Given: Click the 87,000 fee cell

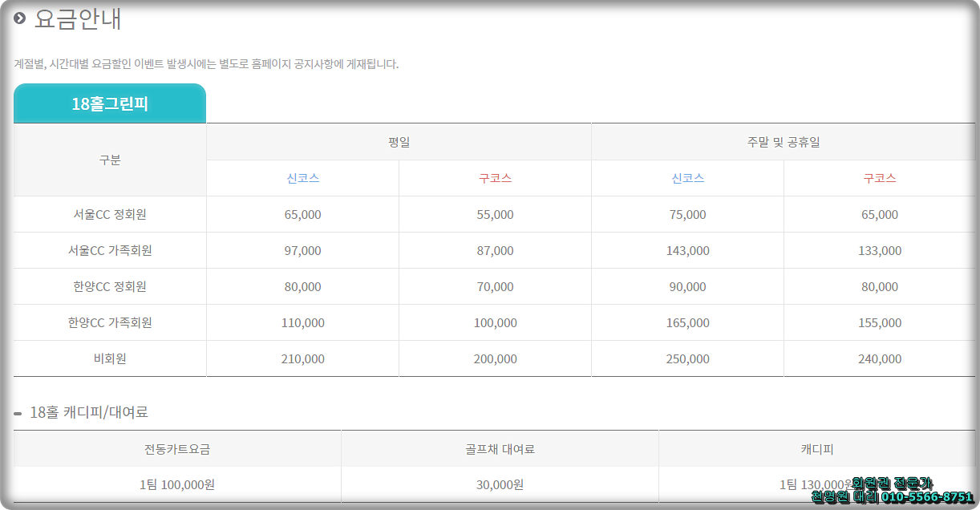Looking at the screenshot, I should (x=495, y=250).
